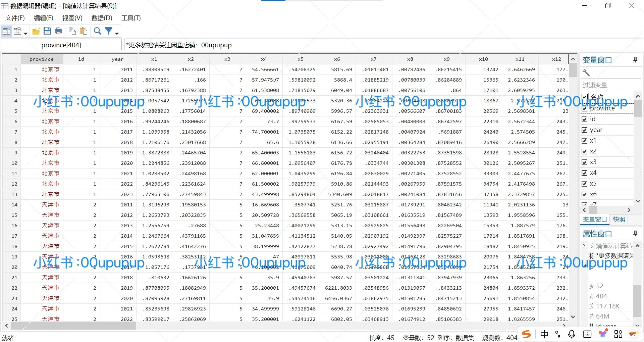Click data grid scroll left arrow
This screenshot has height=342, width=644.
[x=6, y=326]
